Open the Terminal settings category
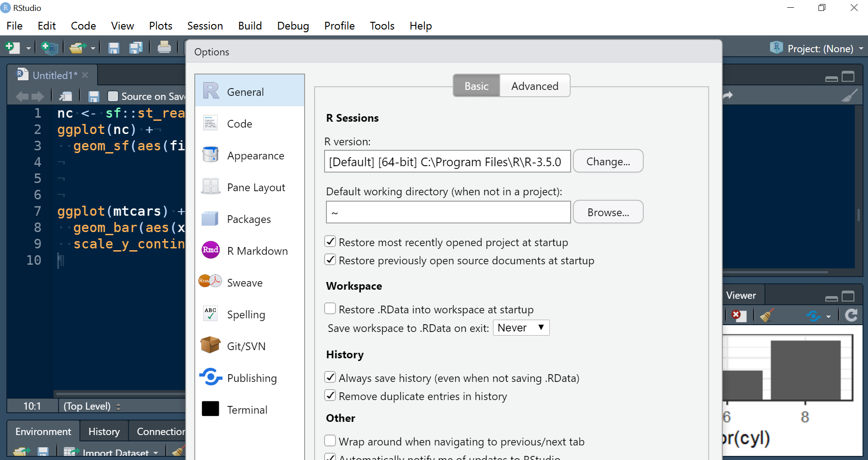 247,409
